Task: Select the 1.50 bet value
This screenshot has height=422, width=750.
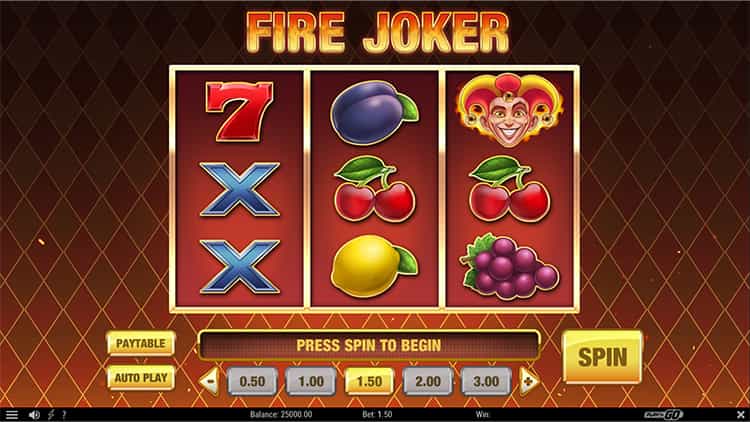Action: point(369,381)
